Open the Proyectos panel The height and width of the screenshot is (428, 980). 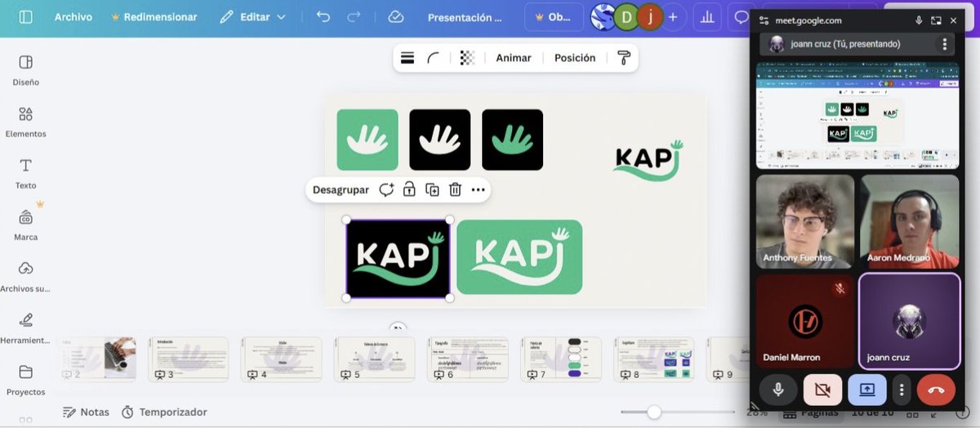pos(25,380)
